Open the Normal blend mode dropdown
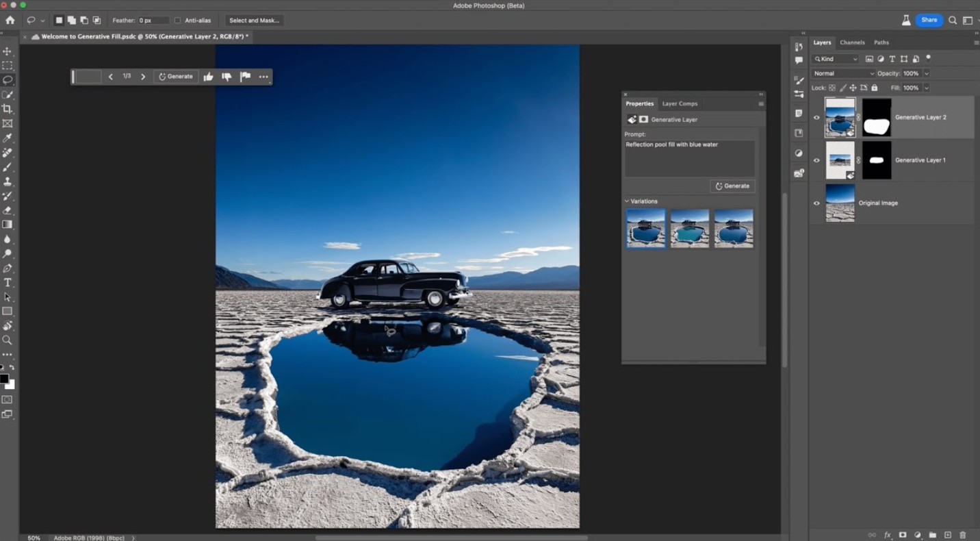Image resolution: width=980 pixels, height=541 pixels. (843, 73)
